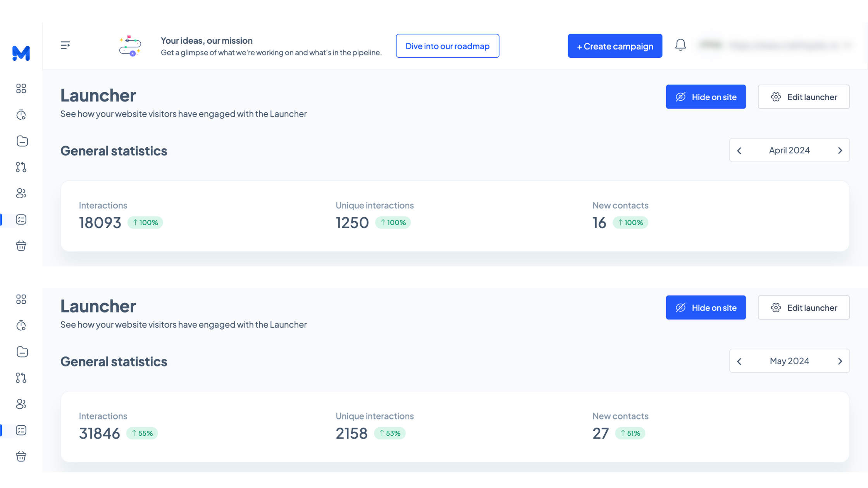Open notifications bell icon

680,45
